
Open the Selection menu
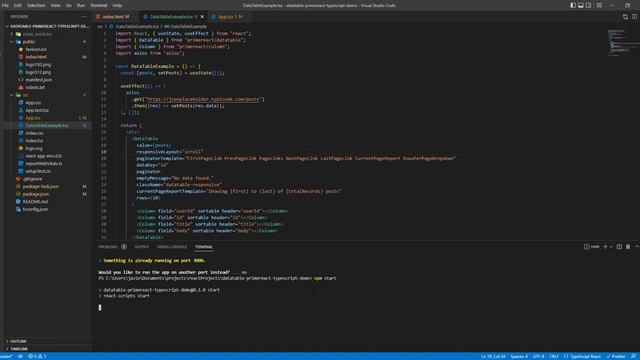pos(36,5)
